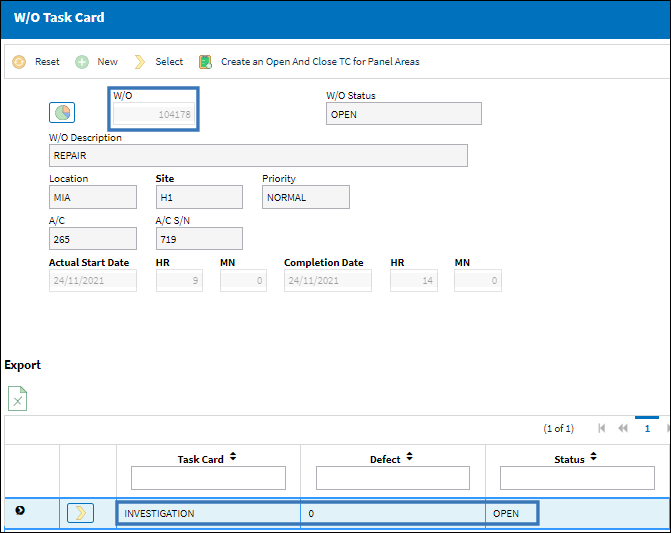This screenshot has height=533, width=671.
Task: Click the green New plus icon
Action: [82, 62]
